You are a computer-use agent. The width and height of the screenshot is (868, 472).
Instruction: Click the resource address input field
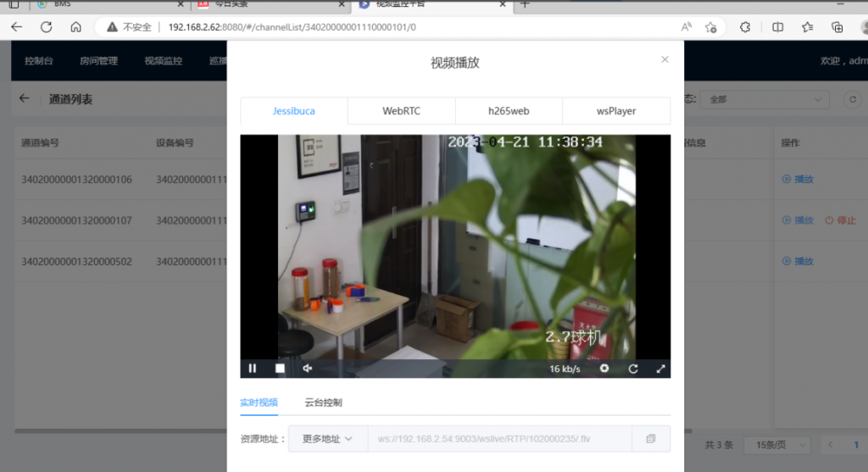point(498,439)
